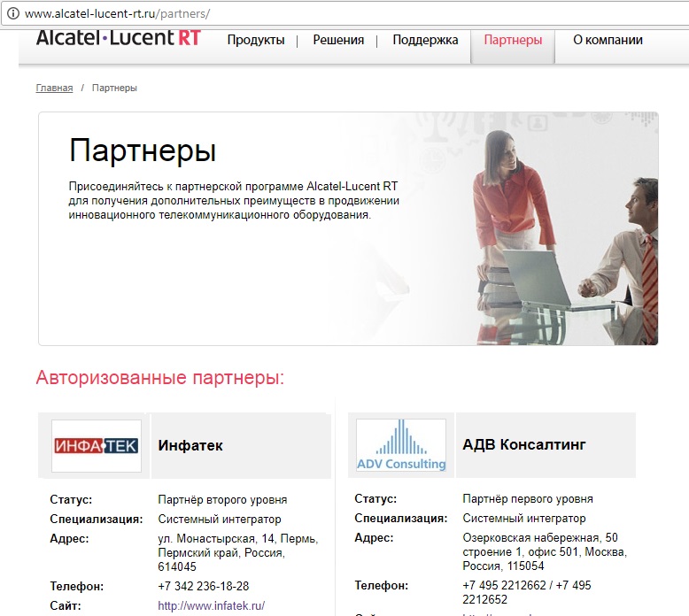This screenshot has width=689, height=616.
Task: Click the АДВ Консалтинг partner name
Action: (523, 445)
